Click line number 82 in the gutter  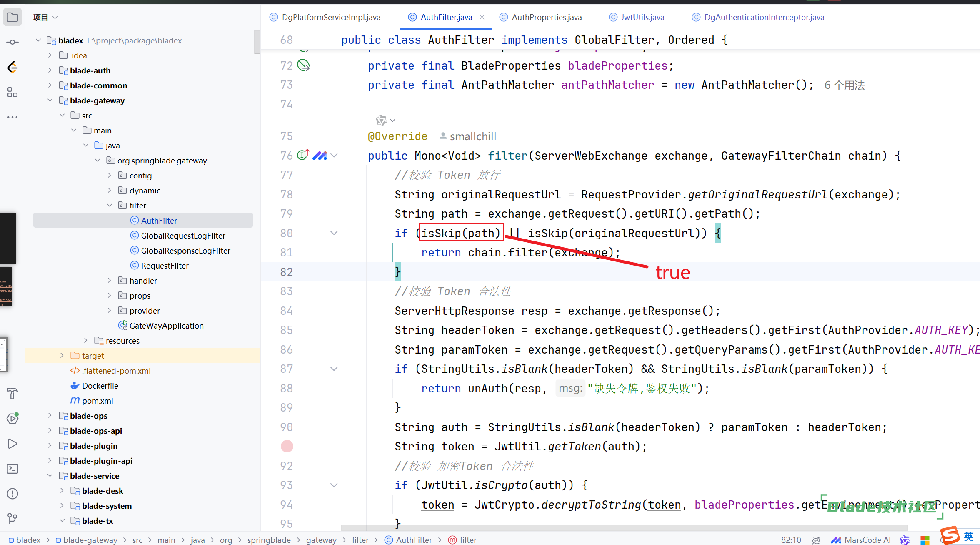(286, 272)
